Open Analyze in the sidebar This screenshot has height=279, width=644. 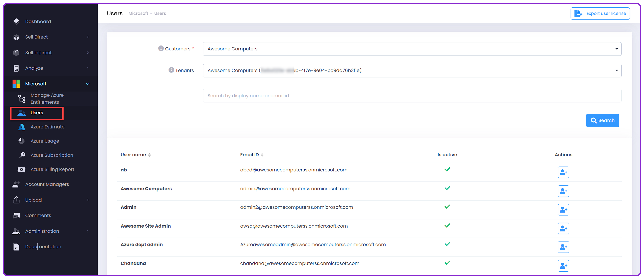pyautogui.click(x=34, y=68)
